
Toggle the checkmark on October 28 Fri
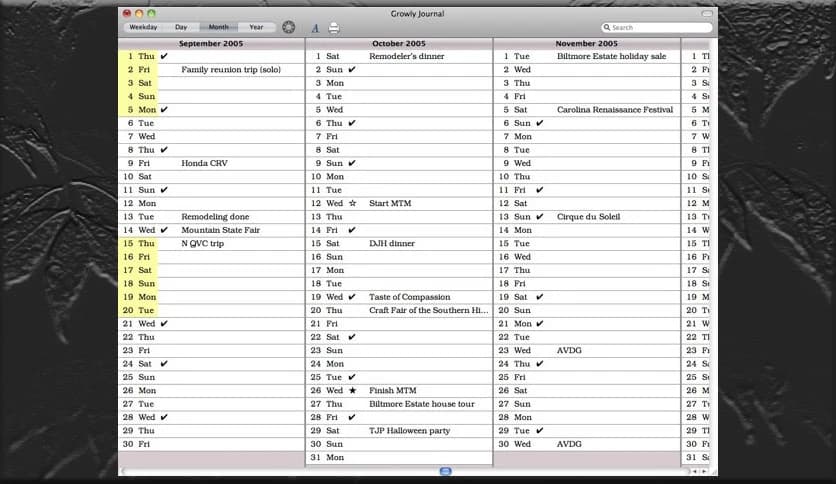coord(352,417)
